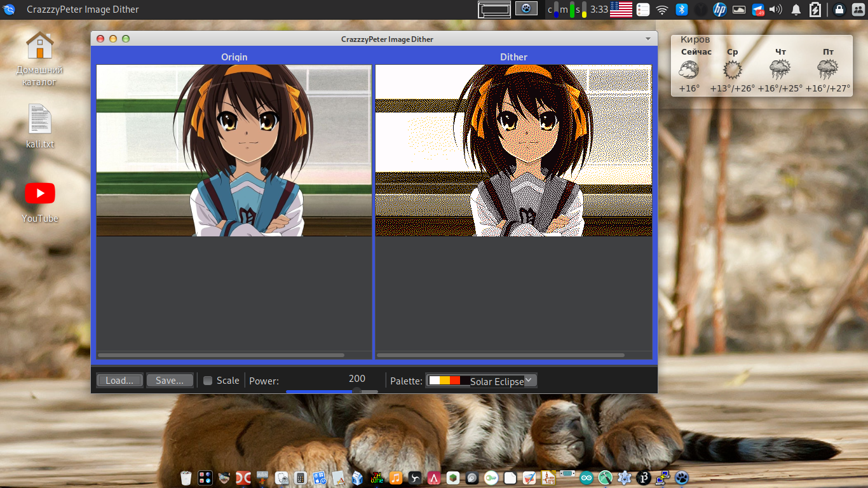Screen dimensions: 868x488
Task: Open the YouTube desktop shortcut
Action: coord(40,194)
